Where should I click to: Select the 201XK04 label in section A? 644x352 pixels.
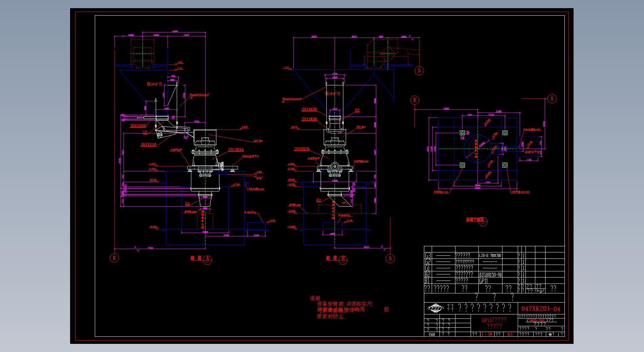tap(236, 149)
